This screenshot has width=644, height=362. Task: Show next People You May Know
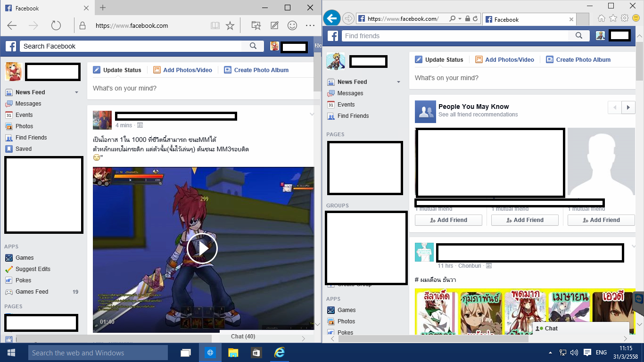(628, 107)
